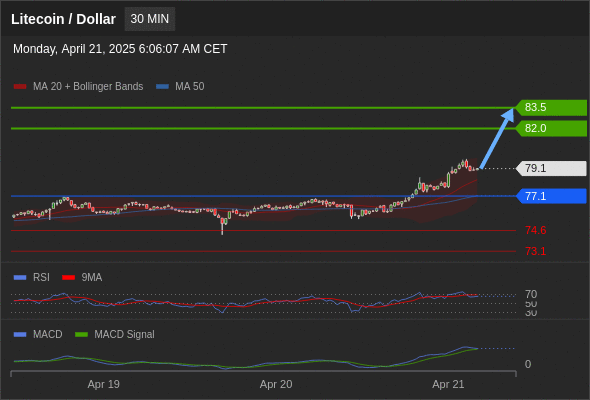
Task: Toggle MA 20 + Bollinger Bands legend
Action: pyautogui.click(x=78, y=87)
